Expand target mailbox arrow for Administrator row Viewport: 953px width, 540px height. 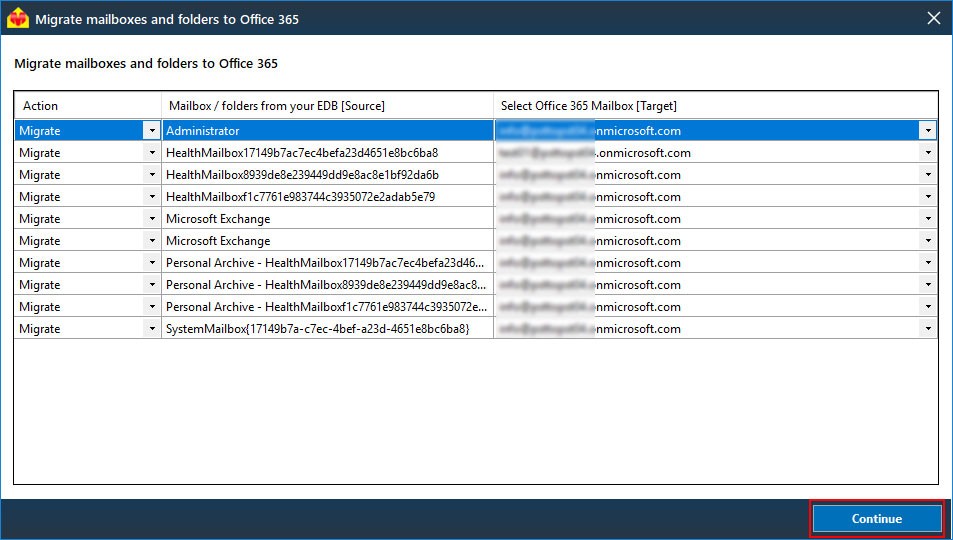[928, 131]
